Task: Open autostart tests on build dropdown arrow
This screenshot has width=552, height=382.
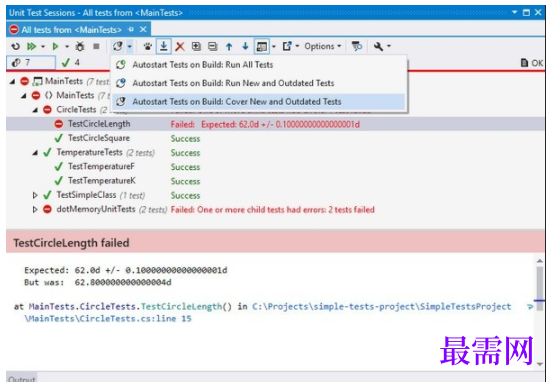Action: point(130,46)
